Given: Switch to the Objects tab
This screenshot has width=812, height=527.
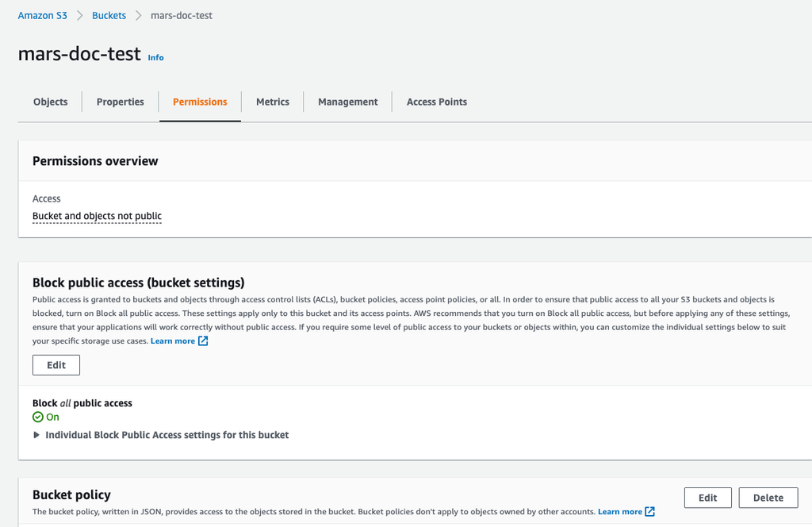Looking at the screenshot, I should [50, 102].
